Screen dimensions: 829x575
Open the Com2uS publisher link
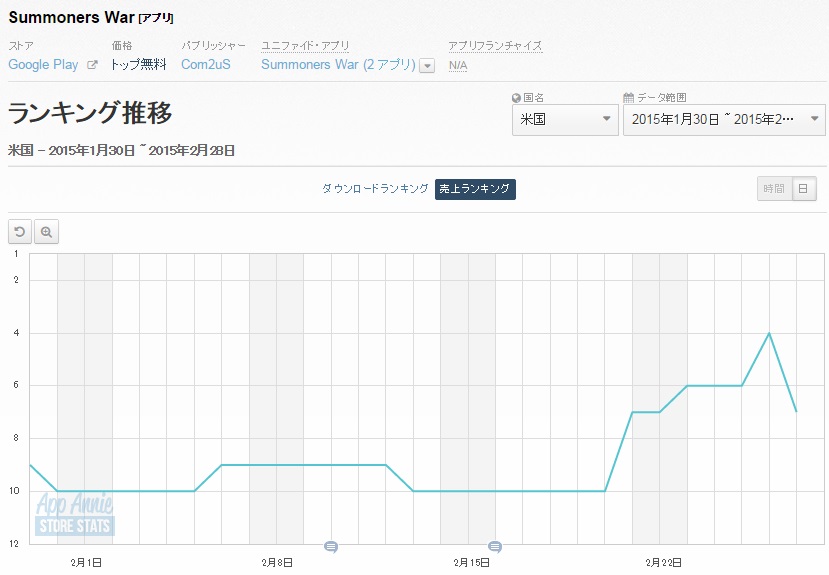[206, 64]
